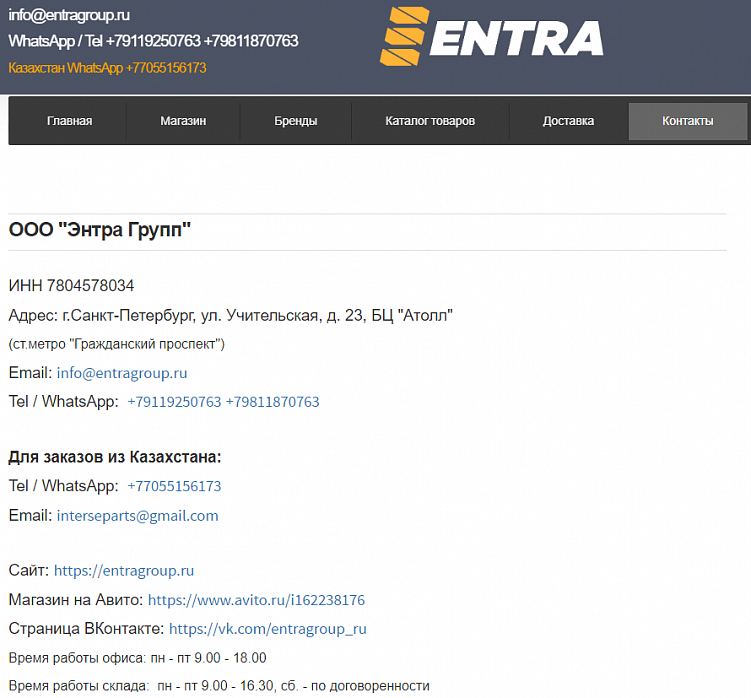Open the Доставка page
Viewport: 751px width, 698px height.
[x=568, y=121]
